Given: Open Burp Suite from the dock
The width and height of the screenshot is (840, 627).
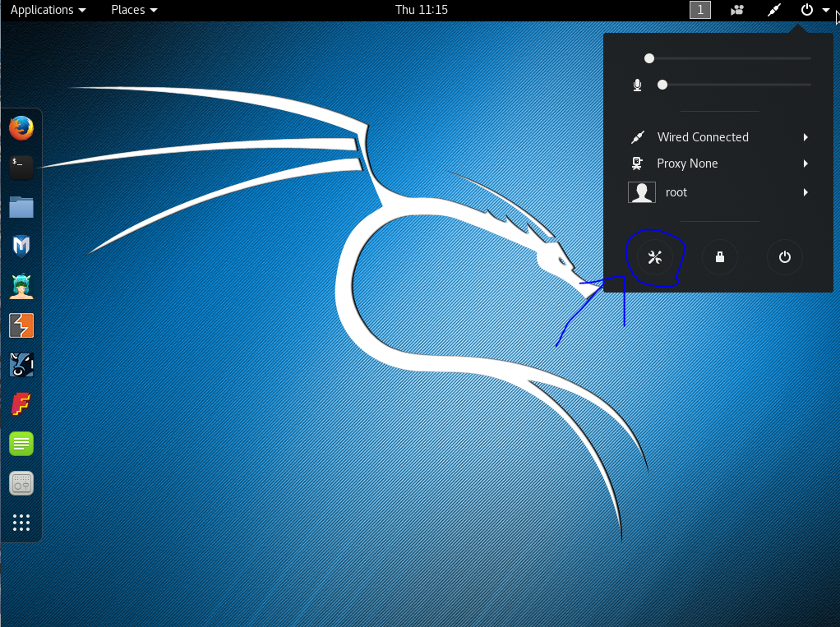Looking at the screenshot, I should [21, 325].
